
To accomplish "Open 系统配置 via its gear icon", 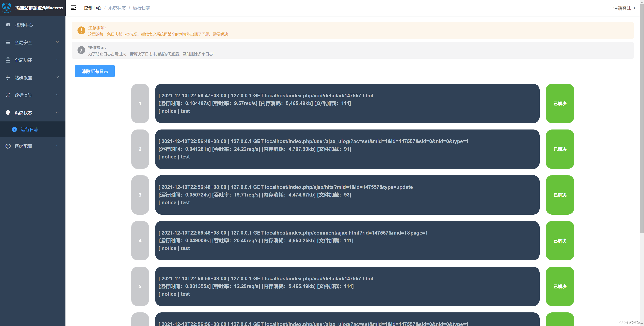I will coord(8,146).
